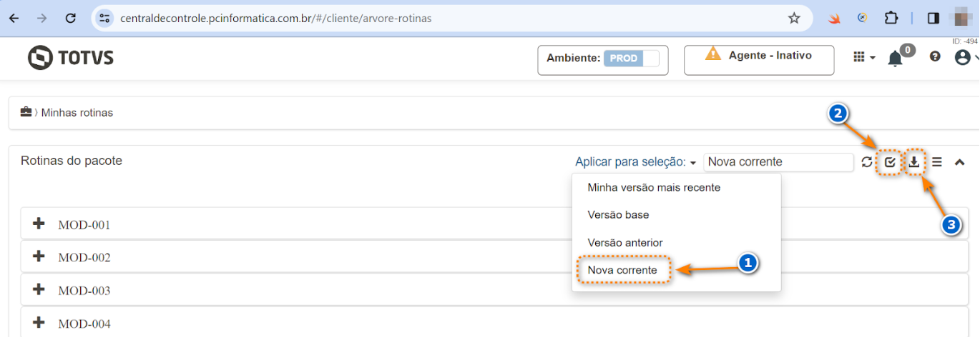This screenshot has width=980, height=340.
Task: Open the help question mark icon
Action: 935,57
